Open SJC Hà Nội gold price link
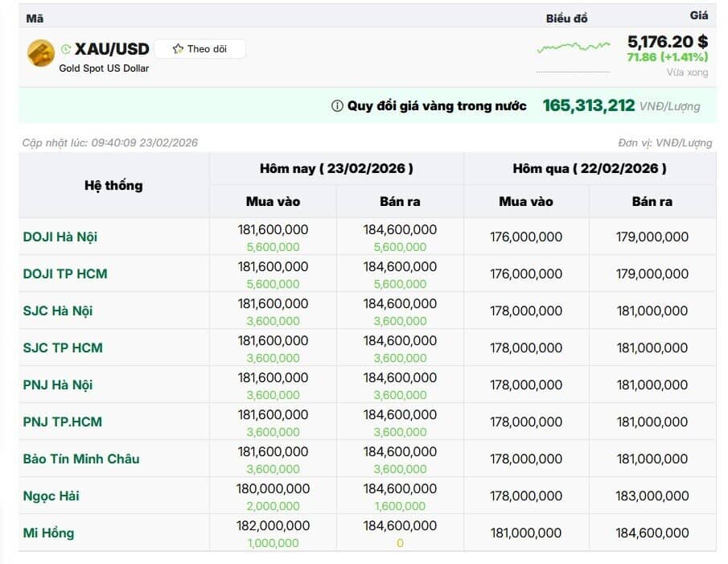 click(x=58, y=311)
